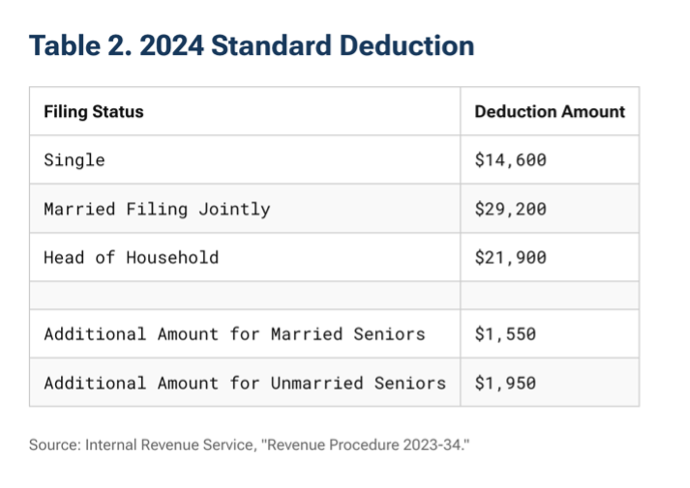Click the Single filing status cell

click(x=74, y=160)
